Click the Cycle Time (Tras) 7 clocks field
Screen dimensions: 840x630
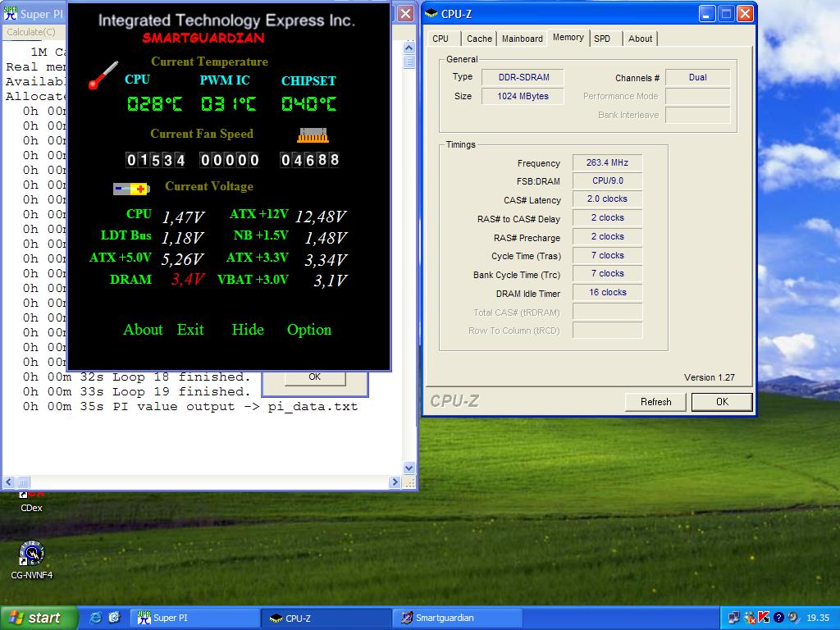point(607,255)
